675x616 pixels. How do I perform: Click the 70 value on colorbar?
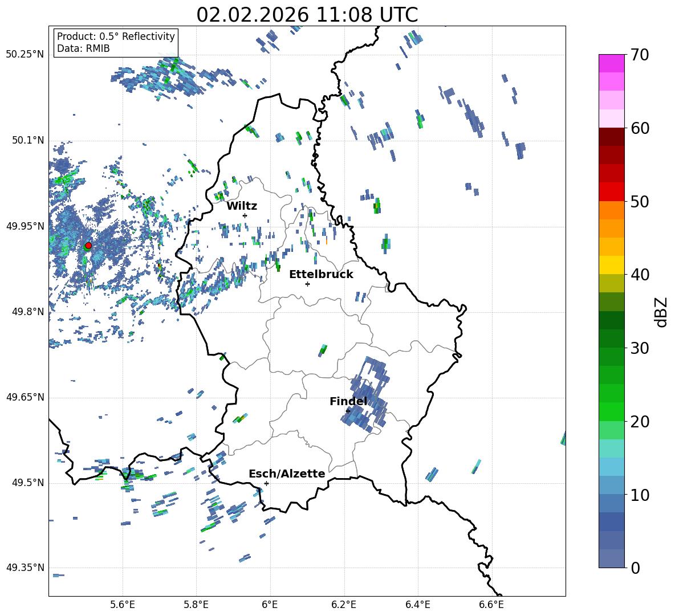click(x=640, y=55)
